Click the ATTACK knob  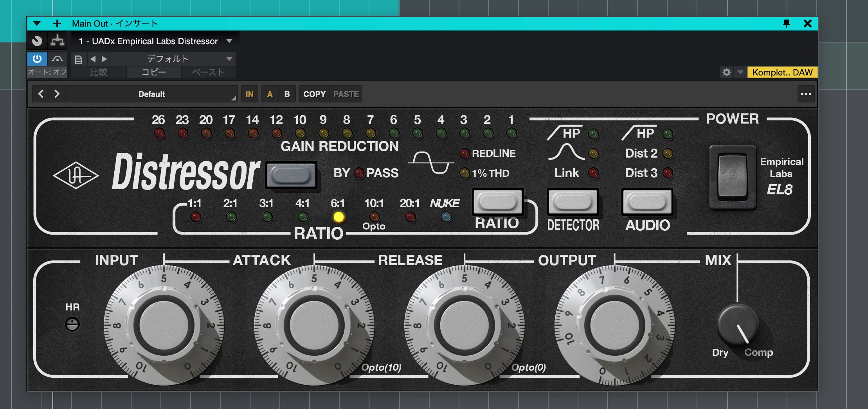pos(314,325)
